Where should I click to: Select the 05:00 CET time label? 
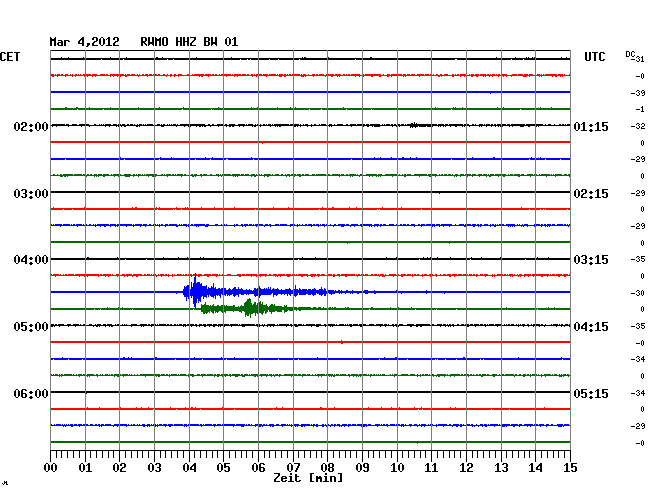pyautogui.click(x=31, y=327)
